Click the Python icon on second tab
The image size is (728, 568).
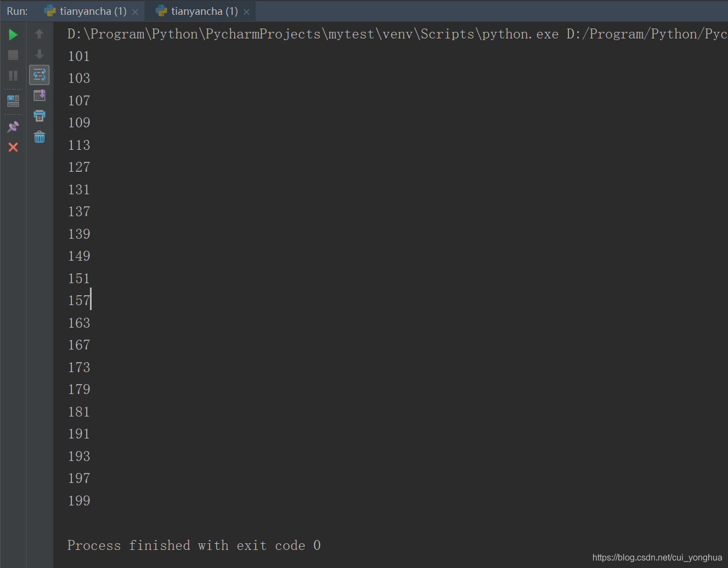[x=161, y=11]
